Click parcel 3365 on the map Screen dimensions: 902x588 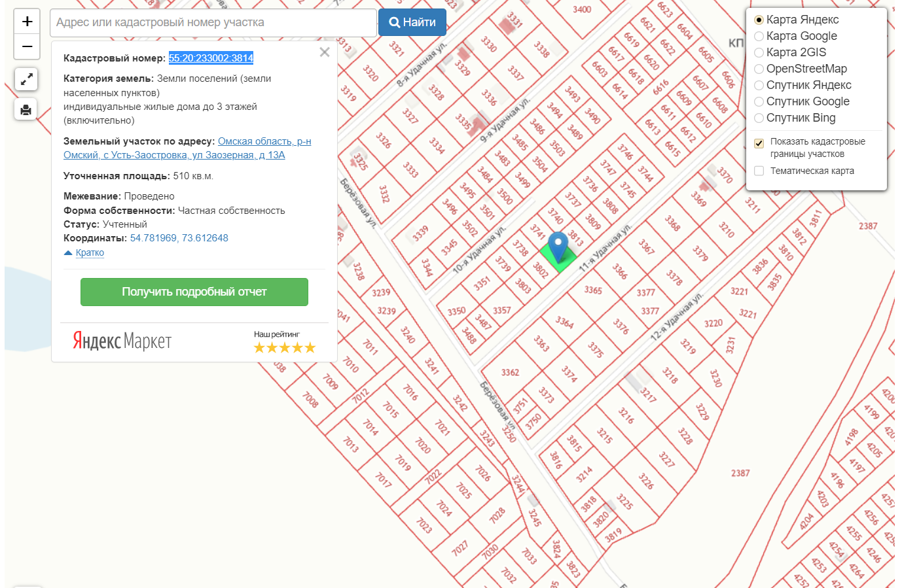593,290
